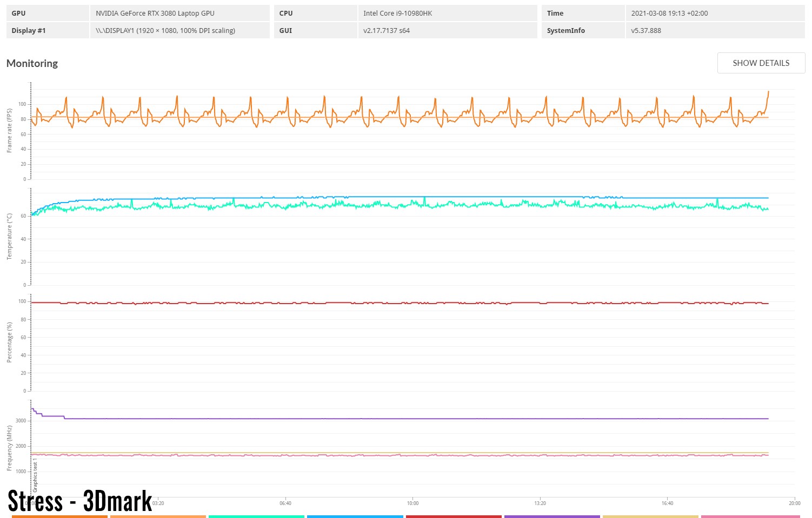Viewport: 812px width, 518px height.
Task: Click the Graphics test 1 marker label
Action: [x=36, y=475]
